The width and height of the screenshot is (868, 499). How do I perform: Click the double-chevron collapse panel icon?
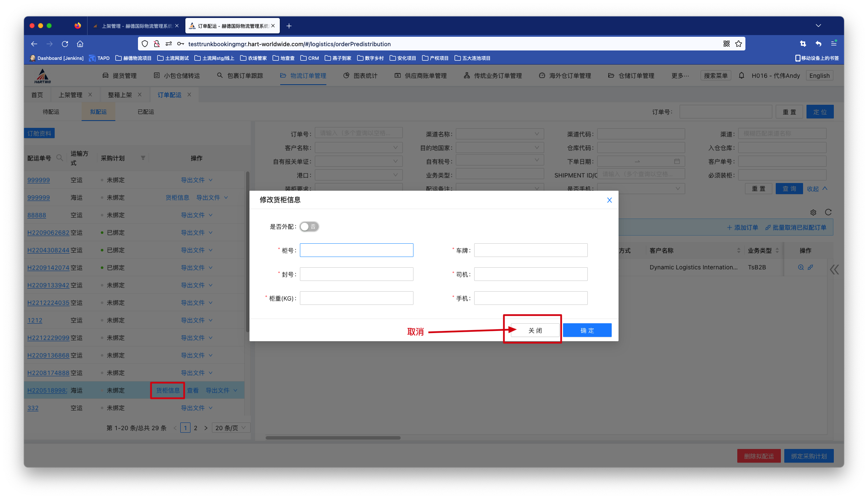point(834,269)
